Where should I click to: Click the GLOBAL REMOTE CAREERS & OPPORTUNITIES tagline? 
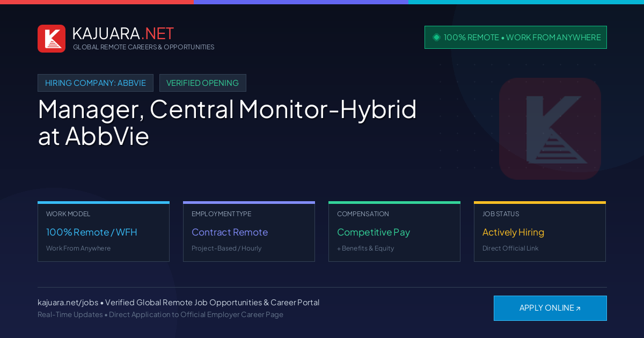tap(144, 47)
